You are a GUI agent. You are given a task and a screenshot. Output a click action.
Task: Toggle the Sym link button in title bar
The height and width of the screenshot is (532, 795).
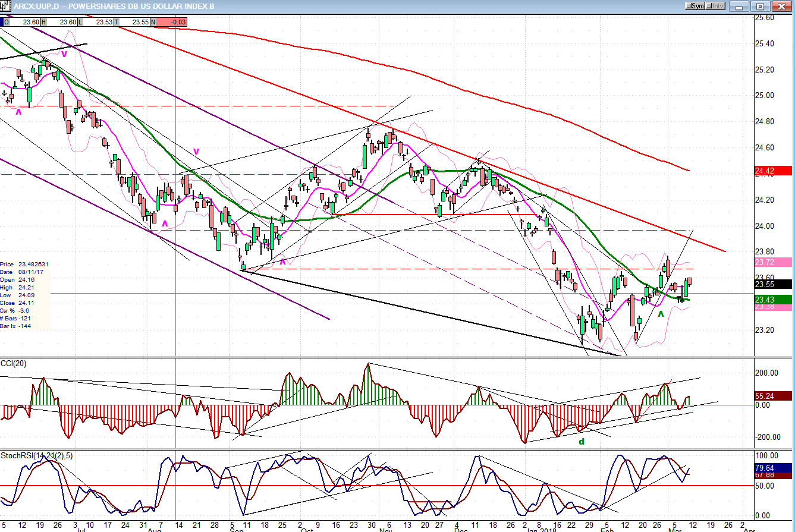tap(696, 6)
